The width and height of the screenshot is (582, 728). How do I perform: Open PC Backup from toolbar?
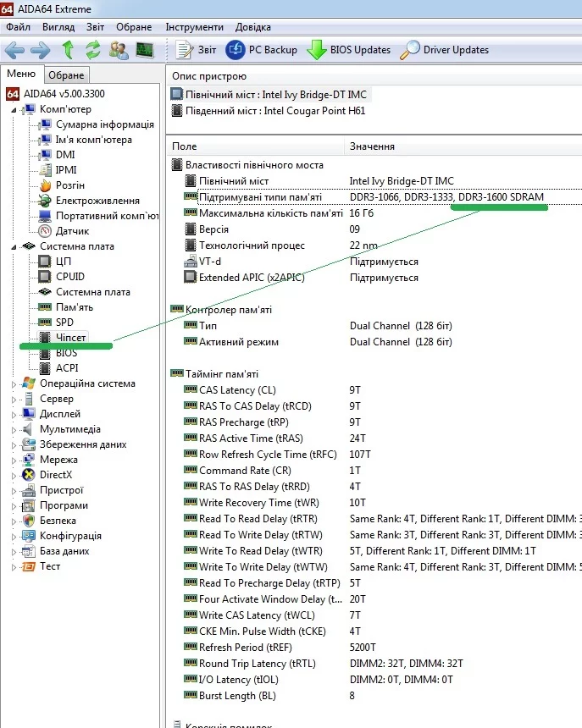[262, 50]
